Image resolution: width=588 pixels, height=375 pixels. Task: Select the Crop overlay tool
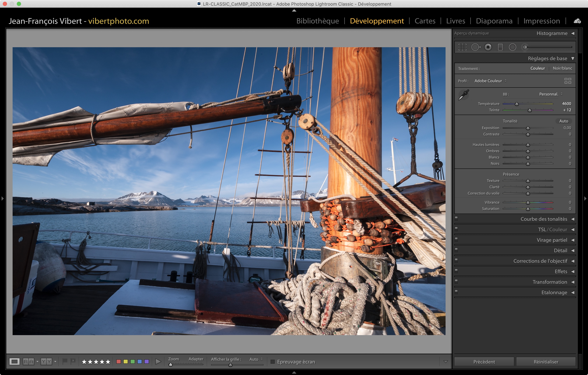point(462,47)
